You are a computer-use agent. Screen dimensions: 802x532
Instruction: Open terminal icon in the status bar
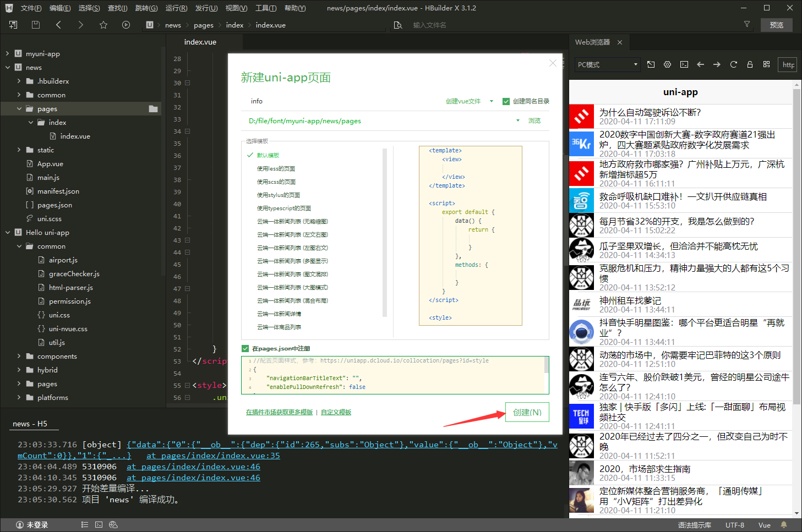(x=99, y=524)
